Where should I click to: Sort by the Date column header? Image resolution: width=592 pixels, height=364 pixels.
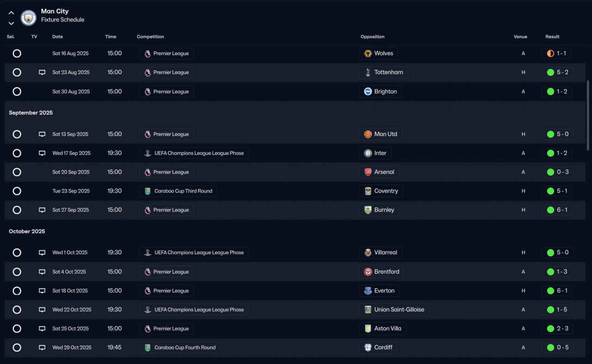pyautogui.click(x=57, y=37)
